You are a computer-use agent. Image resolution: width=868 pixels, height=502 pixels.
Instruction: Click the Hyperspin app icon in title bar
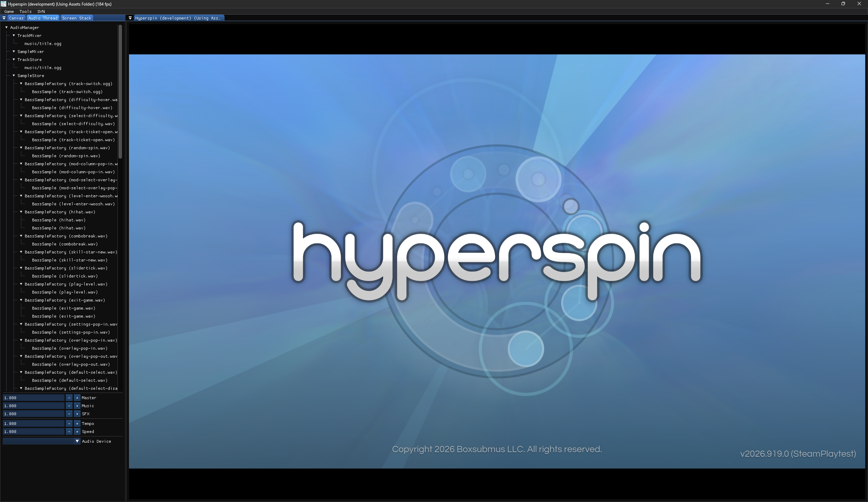tap(3, 4)
